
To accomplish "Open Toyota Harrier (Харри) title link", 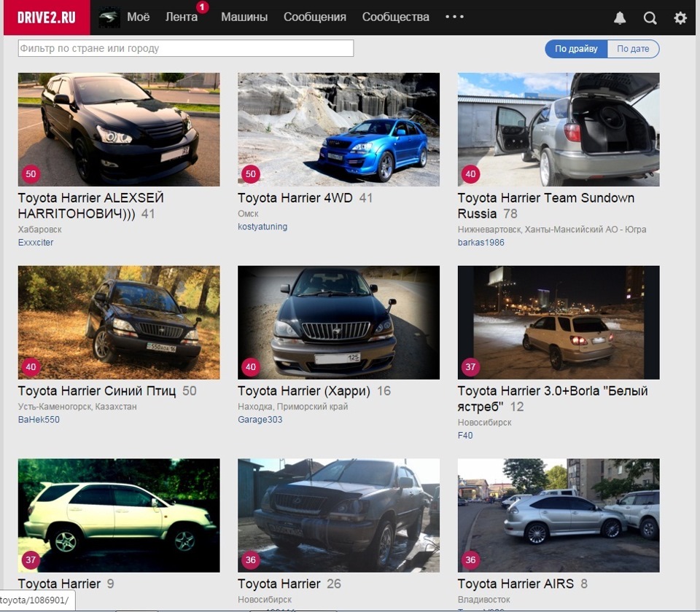I will tap(304, 391).
